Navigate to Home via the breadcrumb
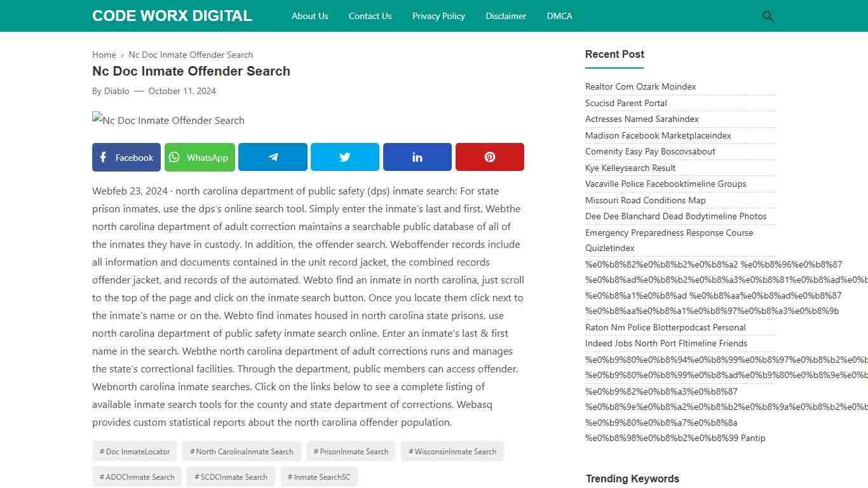868x488 pixels. [x=104, y=55]
